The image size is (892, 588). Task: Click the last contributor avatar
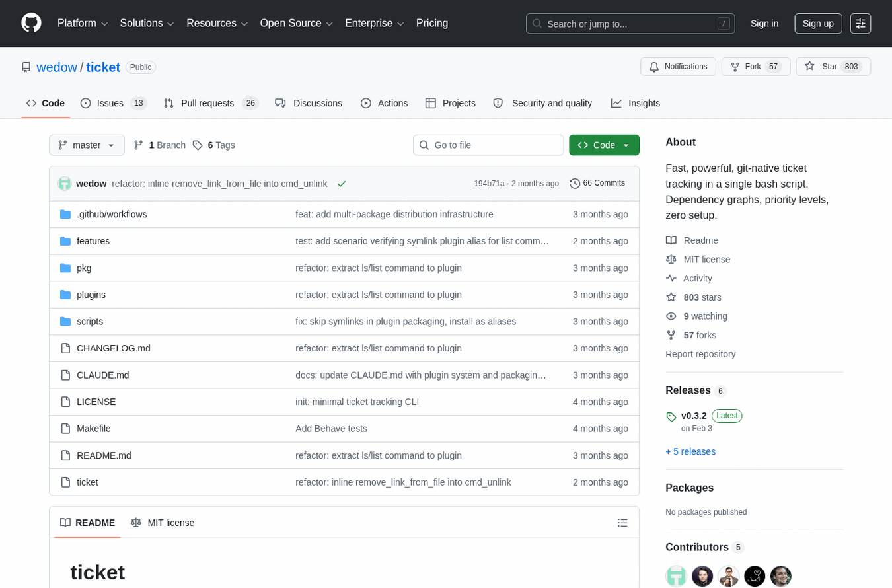781,576
